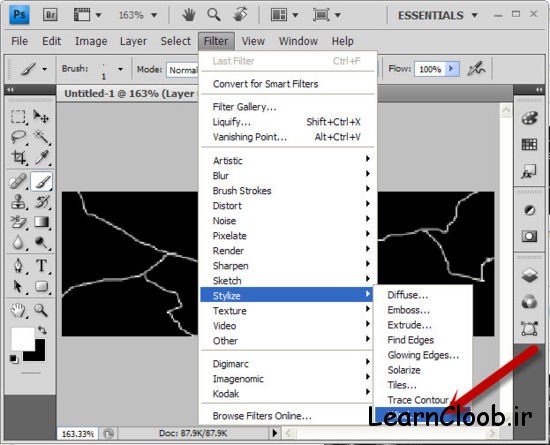Select the Healing Brush tool
This screenshot has width=550, height=445.
(x=18, y=181)
